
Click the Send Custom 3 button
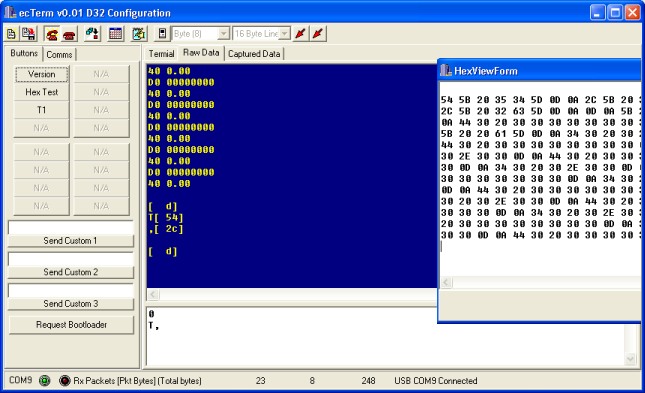(x=71, y=304)
